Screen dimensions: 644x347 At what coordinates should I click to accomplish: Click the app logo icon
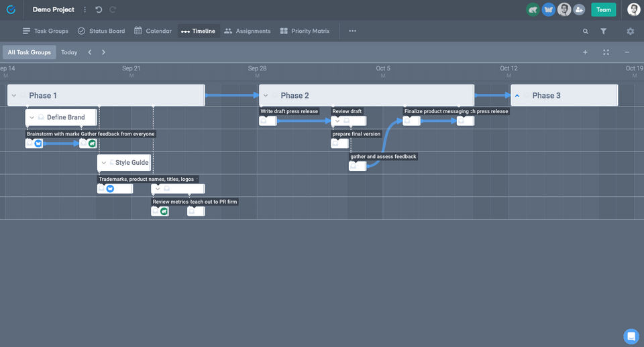[11, 9]
